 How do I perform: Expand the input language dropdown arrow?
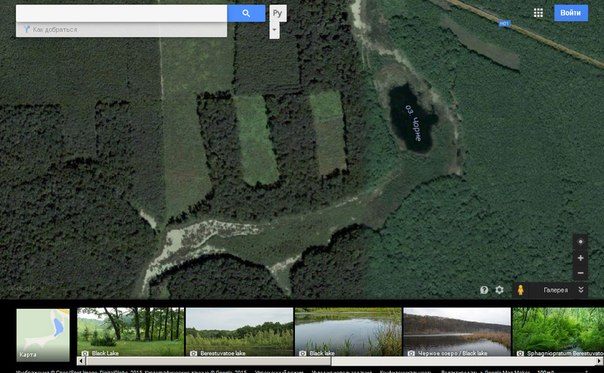point(274,30)
